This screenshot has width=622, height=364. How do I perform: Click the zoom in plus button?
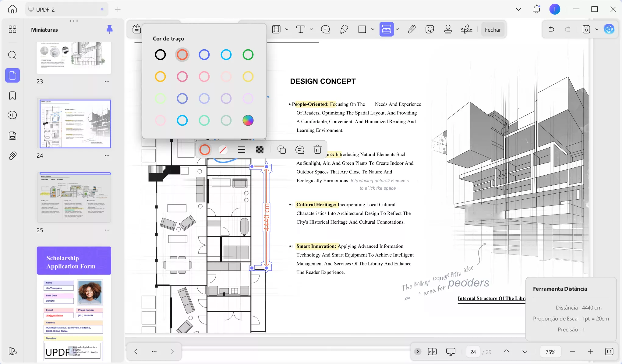pos(591,352)
